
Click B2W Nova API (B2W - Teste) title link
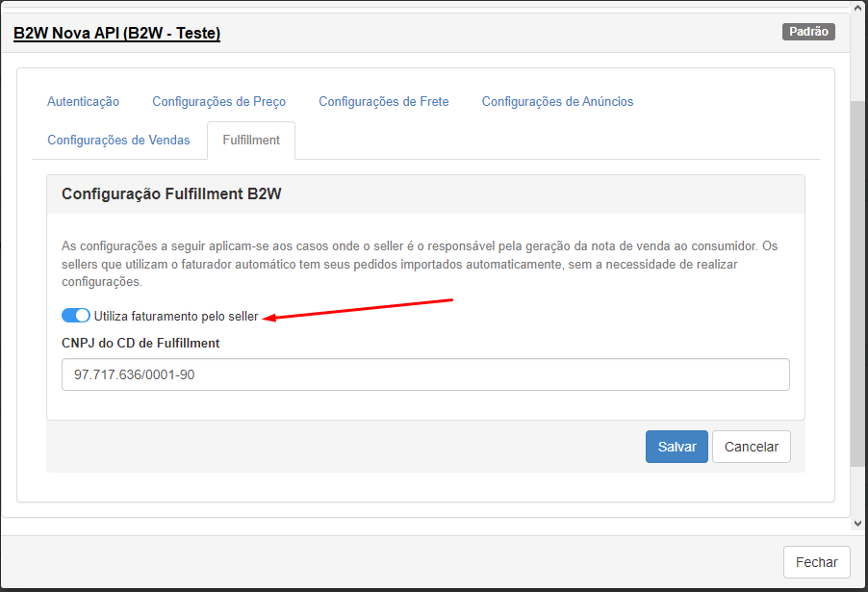116,34
